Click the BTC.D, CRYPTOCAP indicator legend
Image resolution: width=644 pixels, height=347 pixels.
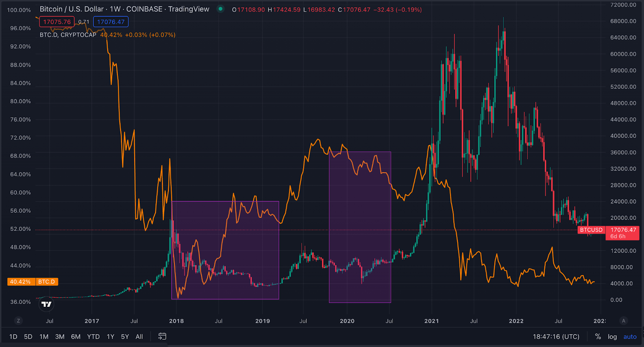[x=68, y=35]
